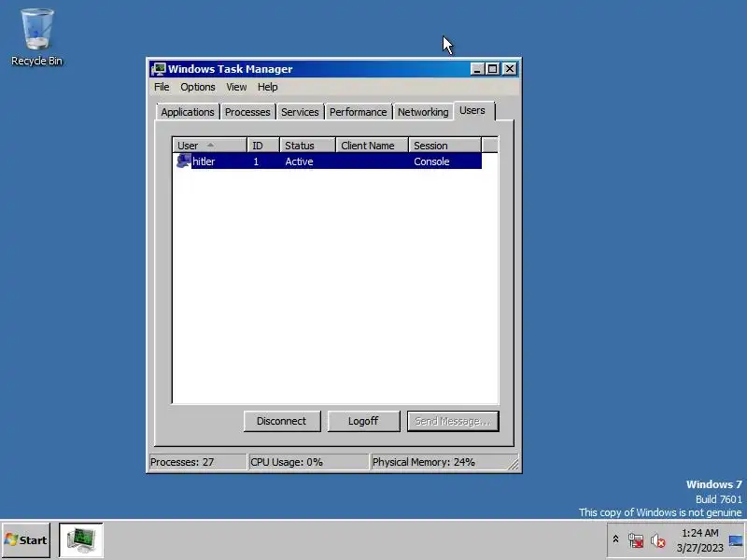The image size is (747, 560).
Task: Click the network tray icon
Action: pyautogui.click(x=636, y=540)
